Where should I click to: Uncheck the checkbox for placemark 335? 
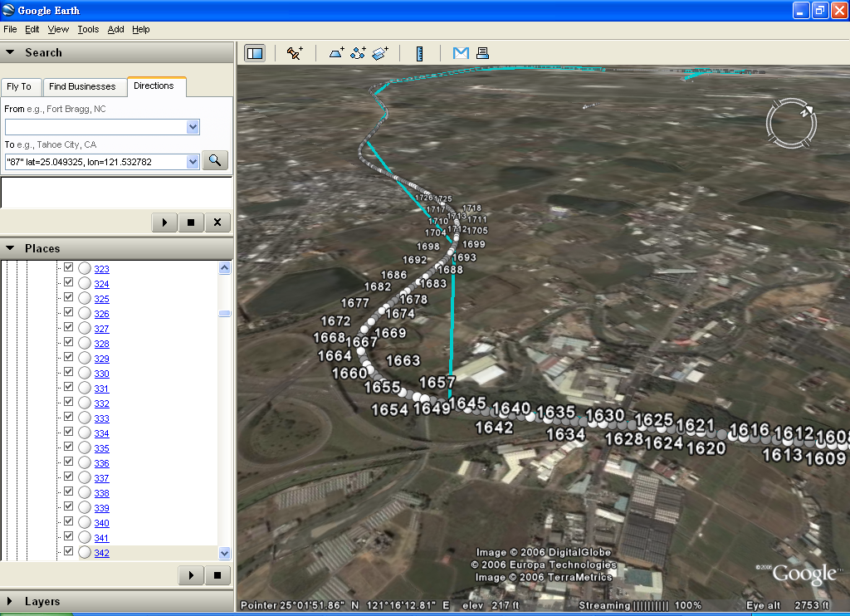click(68, 447)
